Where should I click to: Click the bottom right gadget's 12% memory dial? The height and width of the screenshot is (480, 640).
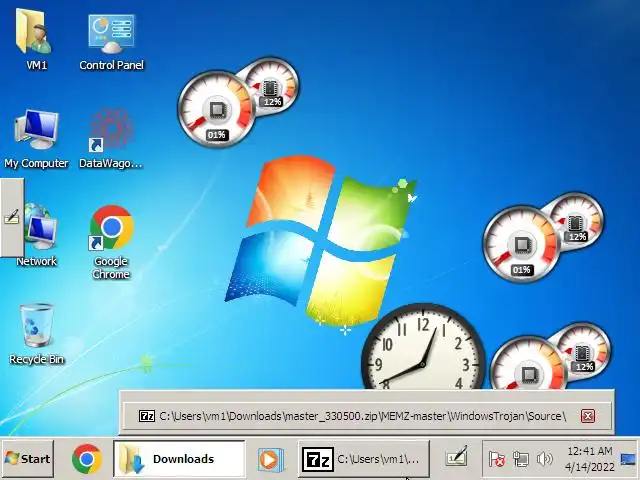[x=582, y=353]
